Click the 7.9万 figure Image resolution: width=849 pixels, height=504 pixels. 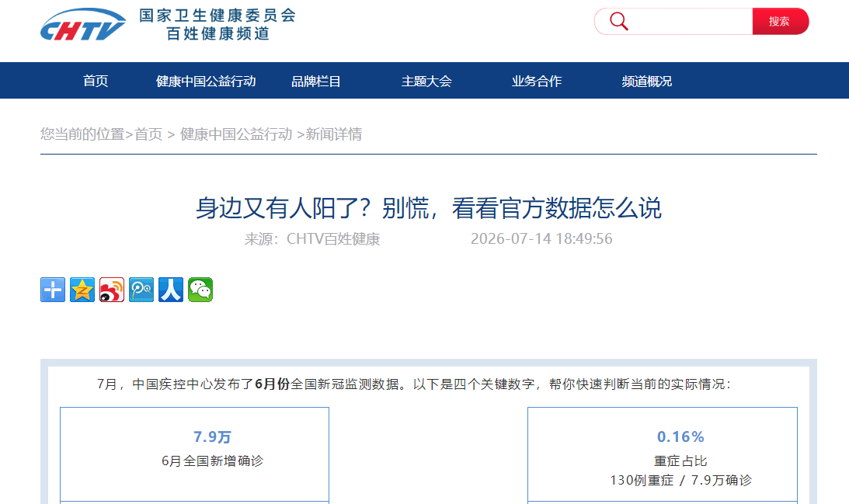tap(212, 437)
